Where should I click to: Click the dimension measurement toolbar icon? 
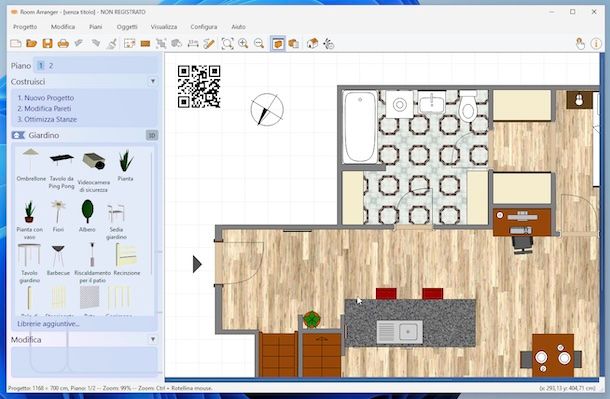pyautogui.click(x=193, y=44)
